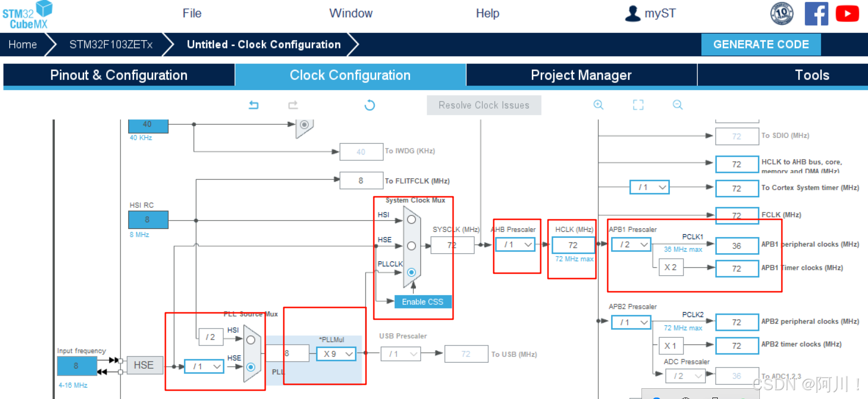Click STM32F103ZETx breadcrumb
Screen dimensions: 868x399
pos(111,45)
